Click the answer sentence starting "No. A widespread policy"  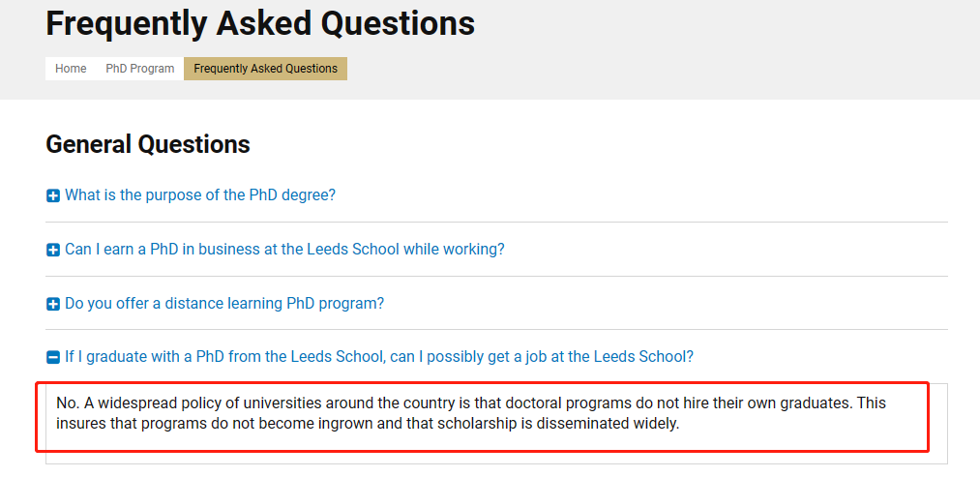[387, 403]
